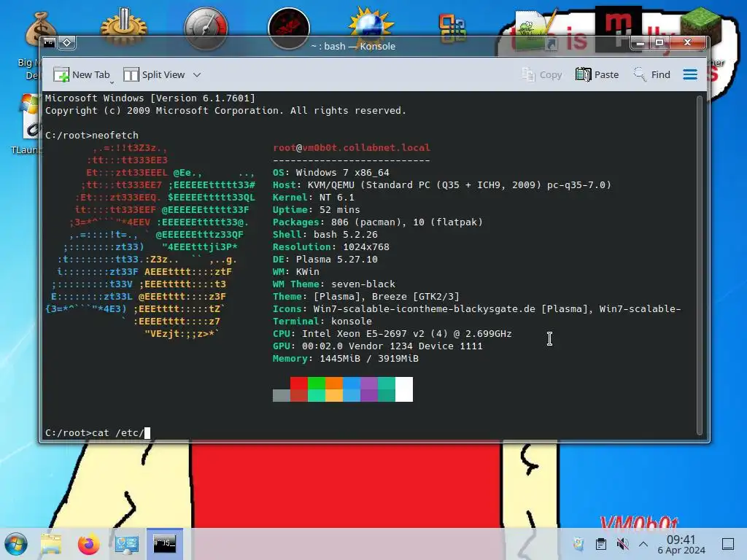Click the 'Kernel: NT 6.1' line
Image resolution: width=747 pixels, height=560 pixels.
coord(314,197)
